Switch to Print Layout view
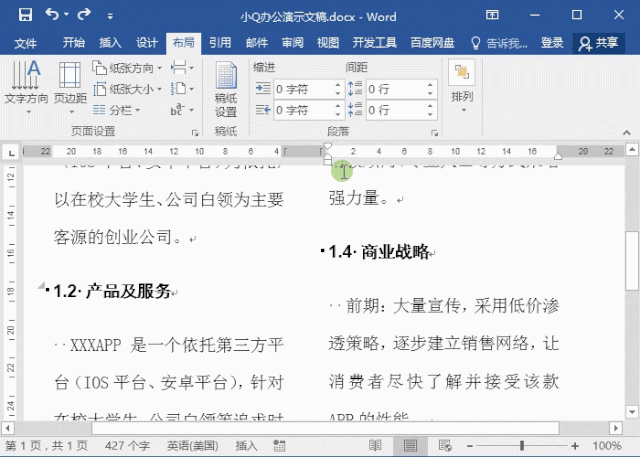 click(x=410, y=446)
